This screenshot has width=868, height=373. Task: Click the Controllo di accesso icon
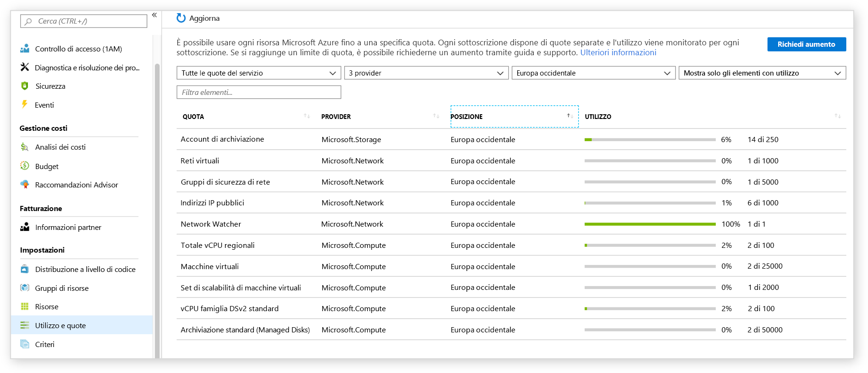(x=25, y=49)
